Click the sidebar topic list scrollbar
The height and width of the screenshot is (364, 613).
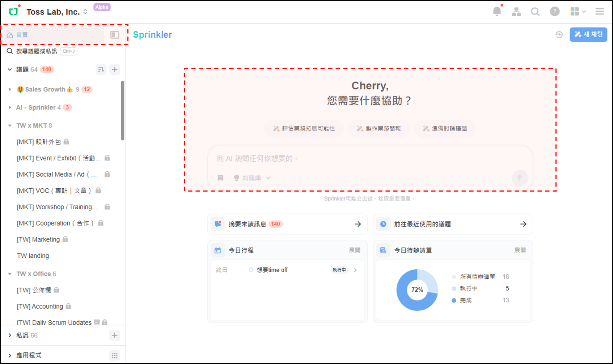(123, 110)
